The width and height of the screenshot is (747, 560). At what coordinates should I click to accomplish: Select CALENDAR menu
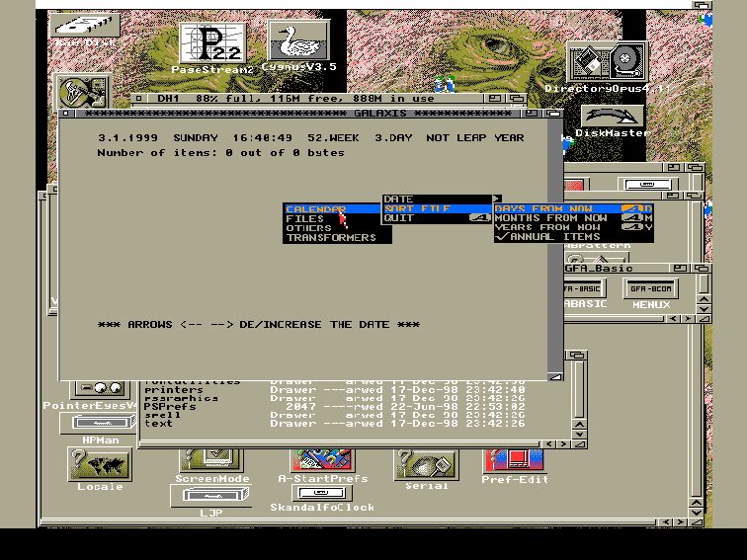point(332,209)
